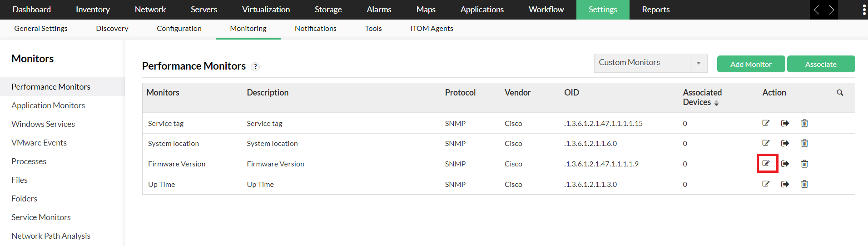This screenshot has height=246, width=868.
Task: Click the Add Monitor button
Action: pyautogui.click(x=751, y=64)
